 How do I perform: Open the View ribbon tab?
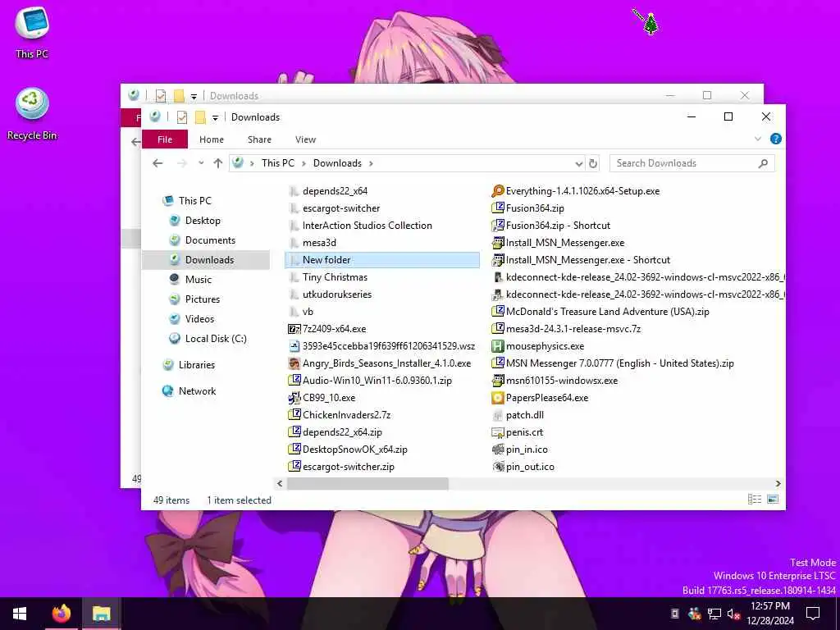tap(305, 139)
